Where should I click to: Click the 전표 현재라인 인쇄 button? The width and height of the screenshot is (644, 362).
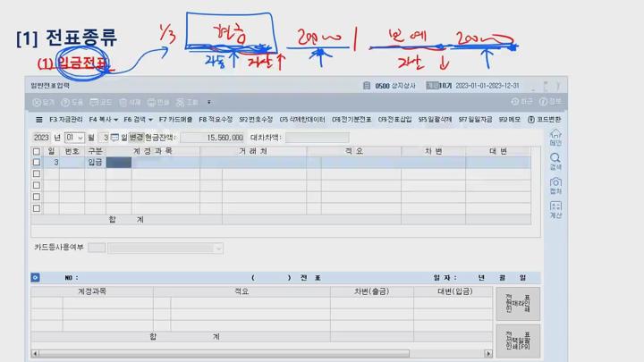[518, 304]
